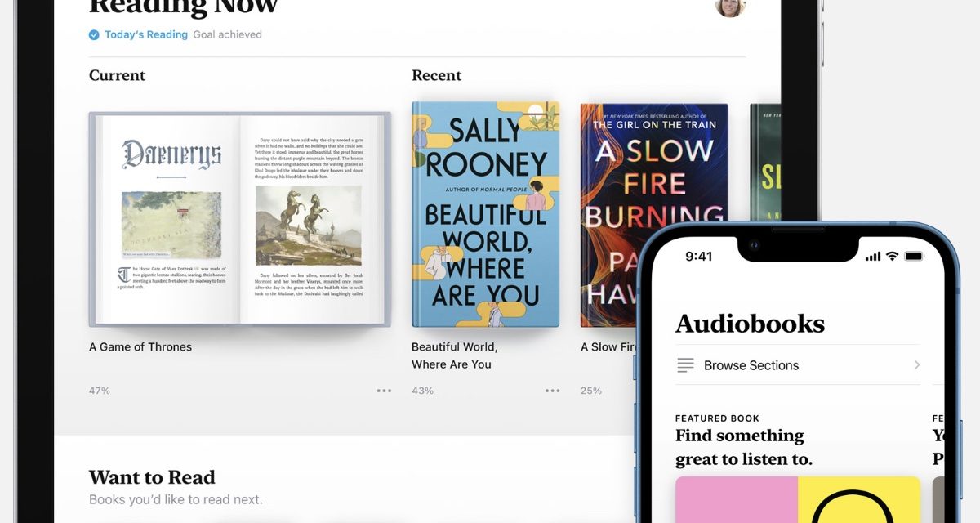Select the Browse Sections row
Viewport: 980px width, 523px height.
796,365
